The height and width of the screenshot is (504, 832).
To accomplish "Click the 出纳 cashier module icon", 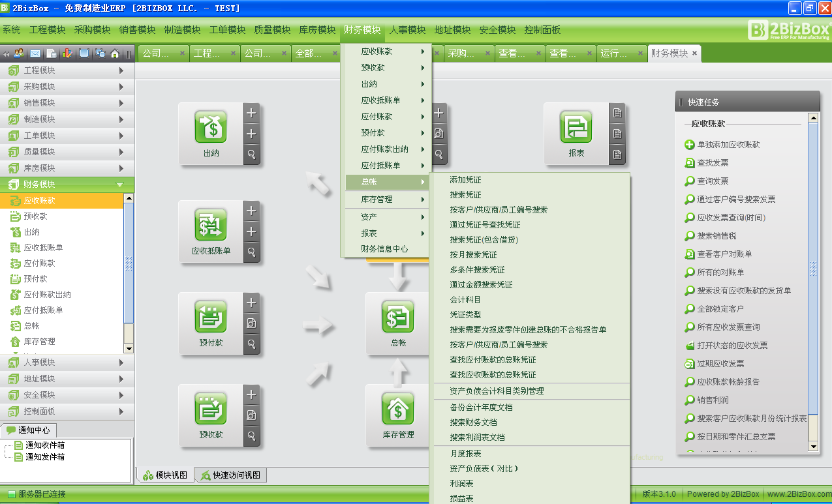I will 211,127.
